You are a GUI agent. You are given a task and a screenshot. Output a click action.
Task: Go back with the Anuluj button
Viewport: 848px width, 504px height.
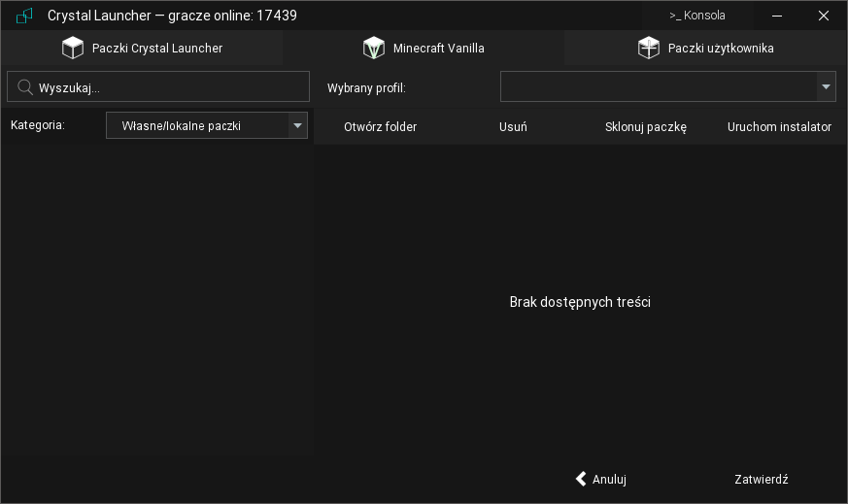[x=600, y=479]
